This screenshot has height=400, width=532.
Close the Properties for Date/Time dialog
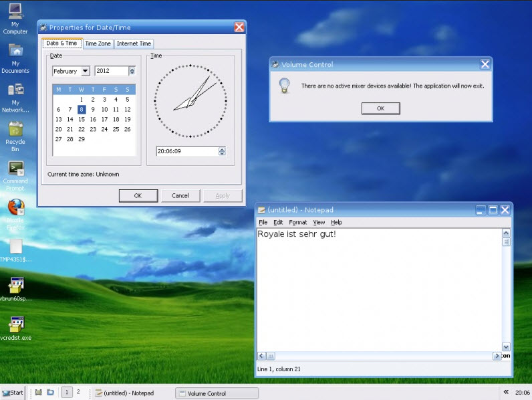coord(239,27)
